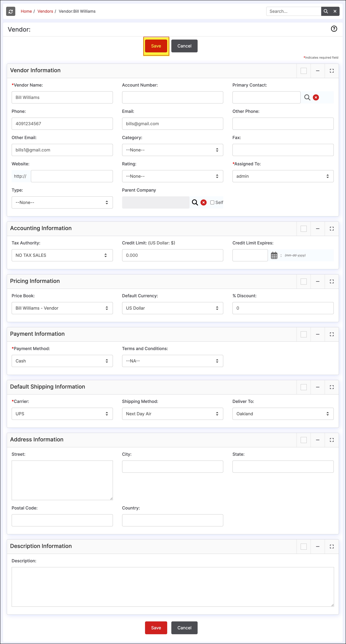Viewport: 346px width, 644px height.
Task: Open the Tax Authority dropdown
Action: (x=62, y=255)
